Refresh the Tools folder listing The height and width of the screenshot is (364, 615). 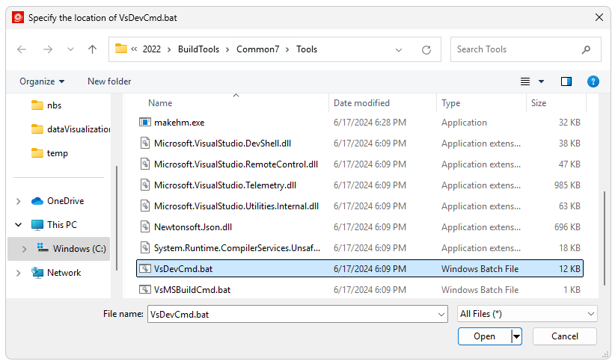(x=426, y=50)
